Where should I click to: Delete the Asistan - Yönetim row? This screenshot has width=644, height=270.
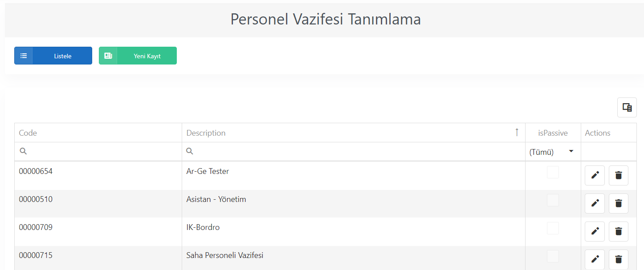click(x=619, y=203)
